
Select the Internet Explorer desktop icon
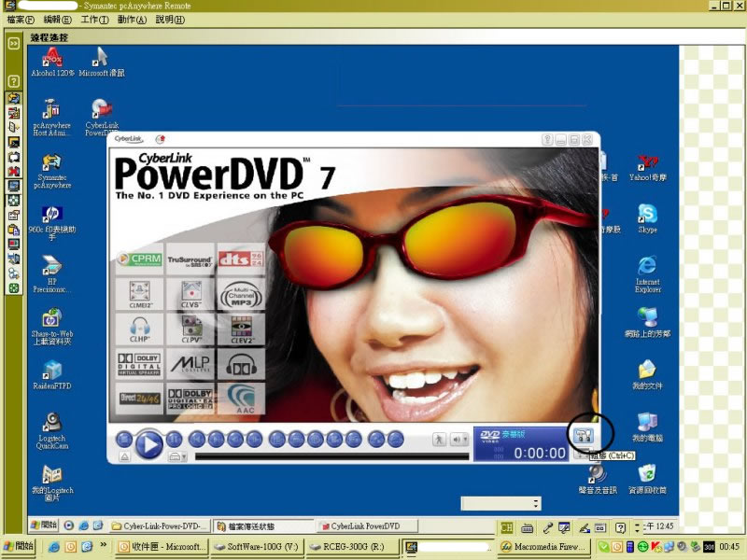coord(647,274)
